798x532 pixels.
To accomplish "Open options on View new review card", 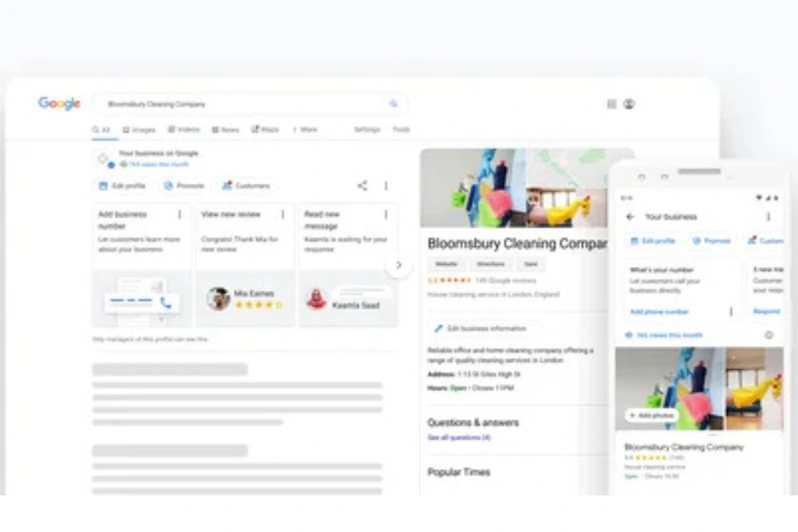I will (282, 215).
